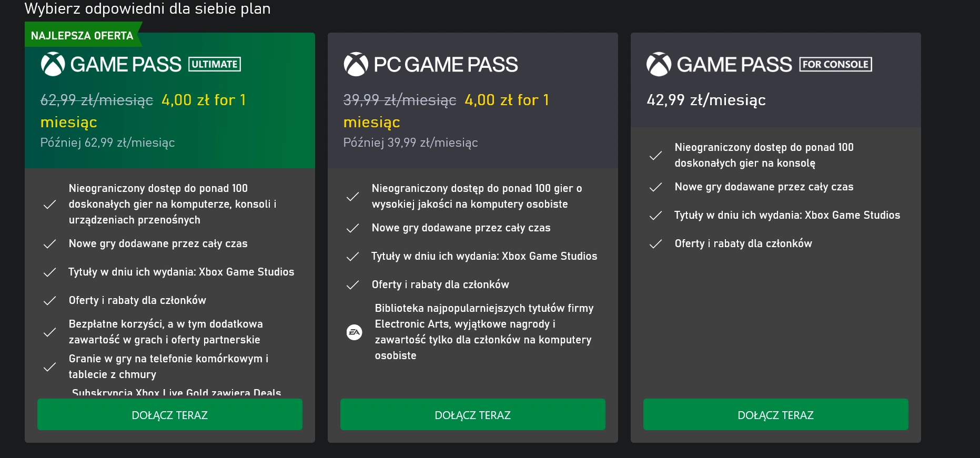Click the EA logo icon in PC plan
The width and height of the screenshot is (980, 458).
[x=355, y=332]
